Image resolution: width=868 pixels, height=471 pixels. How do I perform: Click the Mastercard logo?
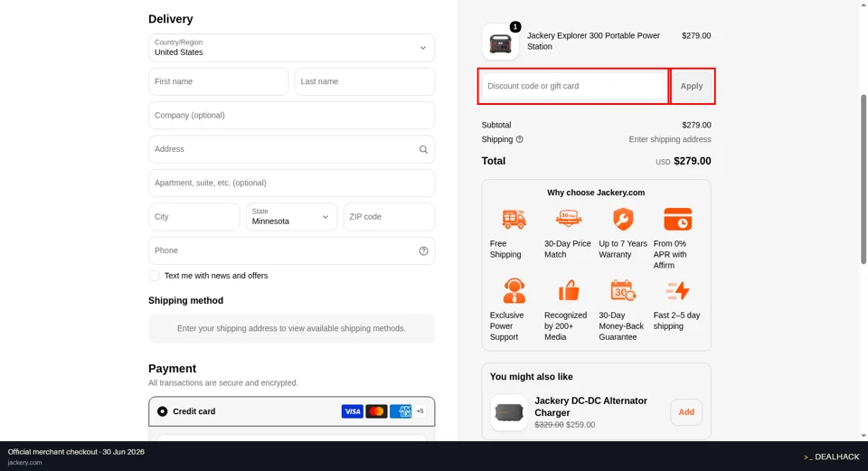(x=376, y=411)
